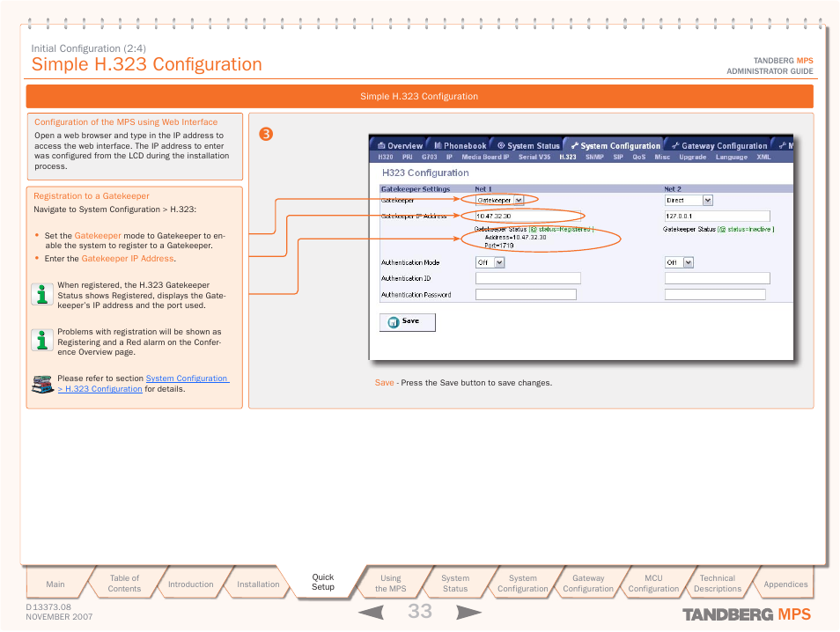Click Net 1 Gatekeeper IP Address field

coord(527,216)
